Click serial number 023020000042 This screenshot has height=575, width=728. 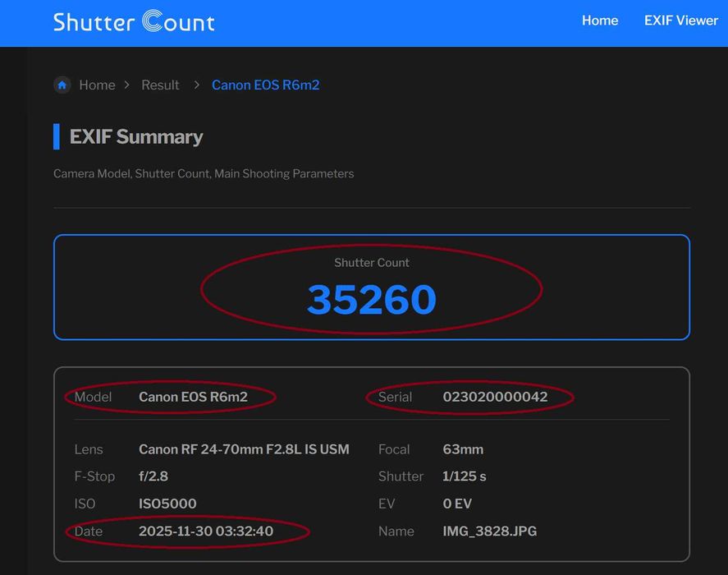click(495, 397)
